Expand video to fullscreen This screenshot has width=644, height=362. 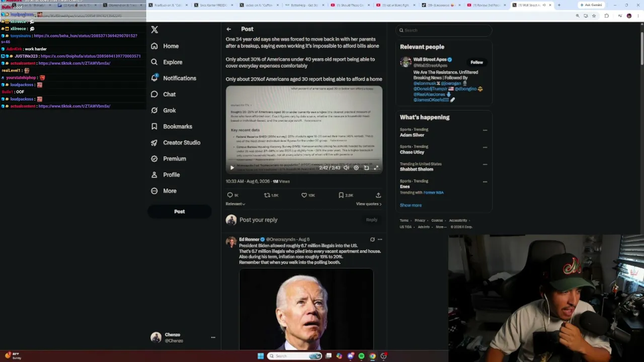376,168
